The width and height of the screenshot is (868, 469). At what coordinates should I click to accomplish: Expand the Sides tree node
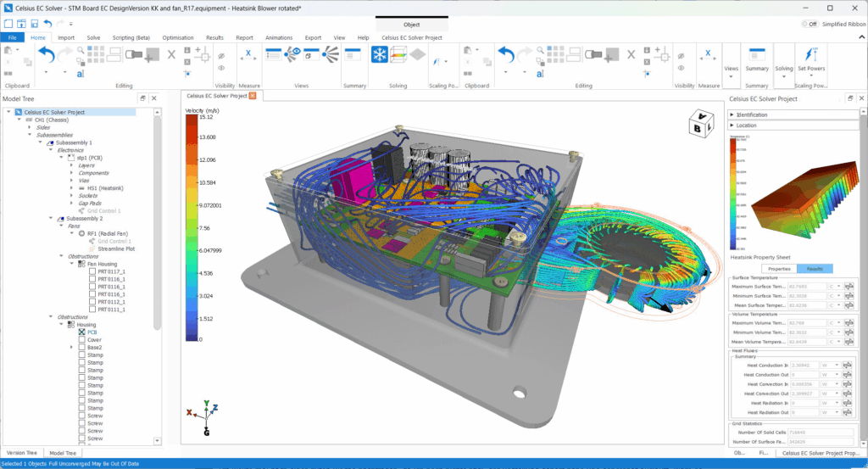(x=30, y=127)
